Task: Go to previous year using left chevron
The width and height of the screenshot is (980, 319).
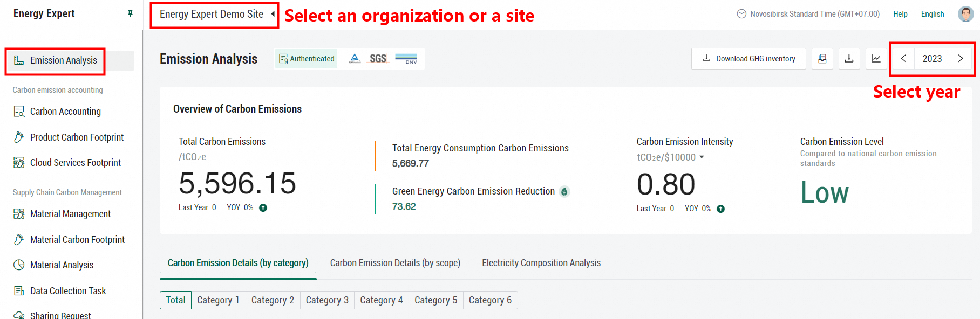Action: pyautogui.click(x=903, y=59)
